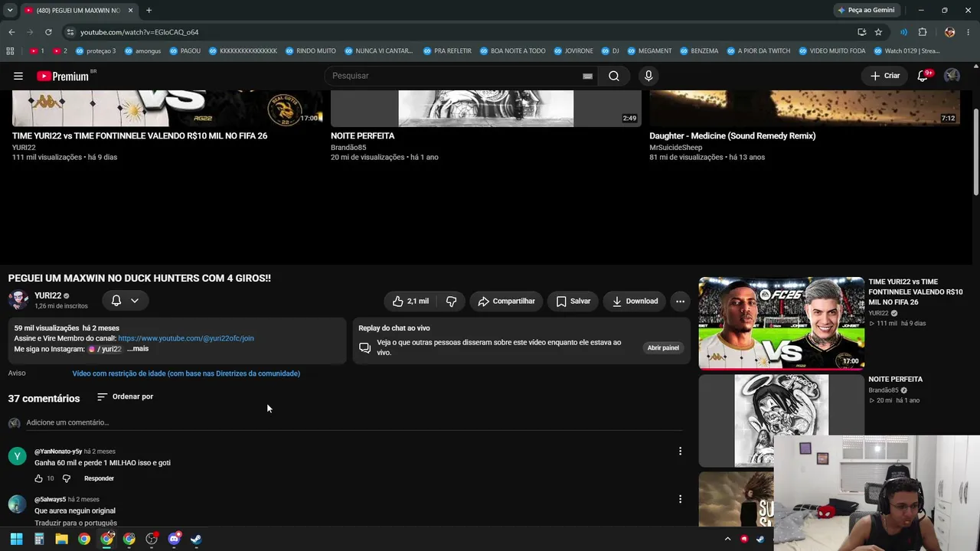Select the PEGUEI UM MAXWIN browser tab

tap(78, 10)
